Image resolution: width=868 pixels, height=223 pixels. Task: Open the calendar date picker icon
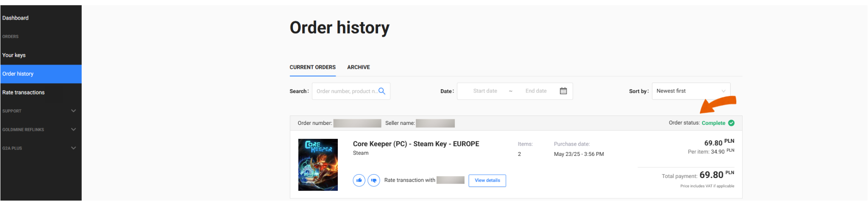click(563, 91)
